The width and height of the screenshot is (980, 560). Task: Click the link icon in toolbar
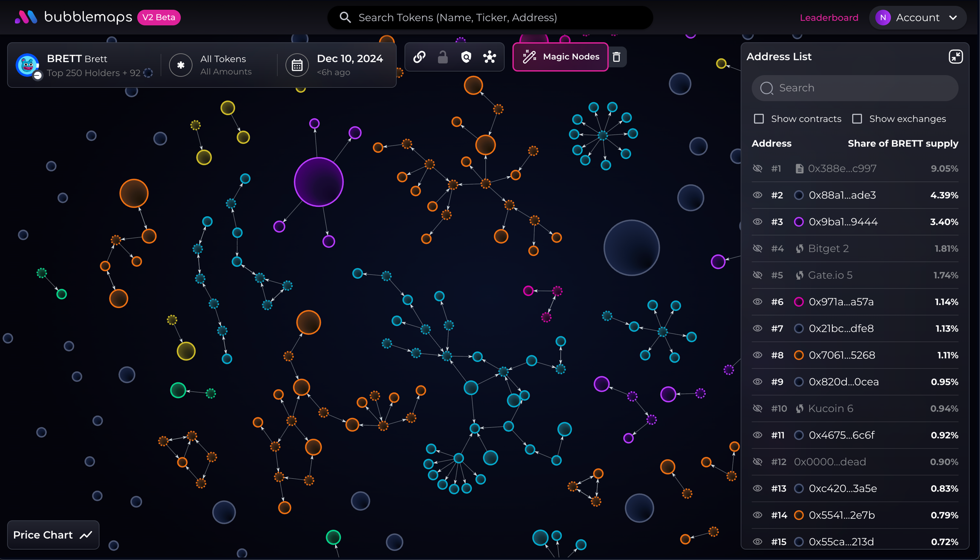pos(419,57)
